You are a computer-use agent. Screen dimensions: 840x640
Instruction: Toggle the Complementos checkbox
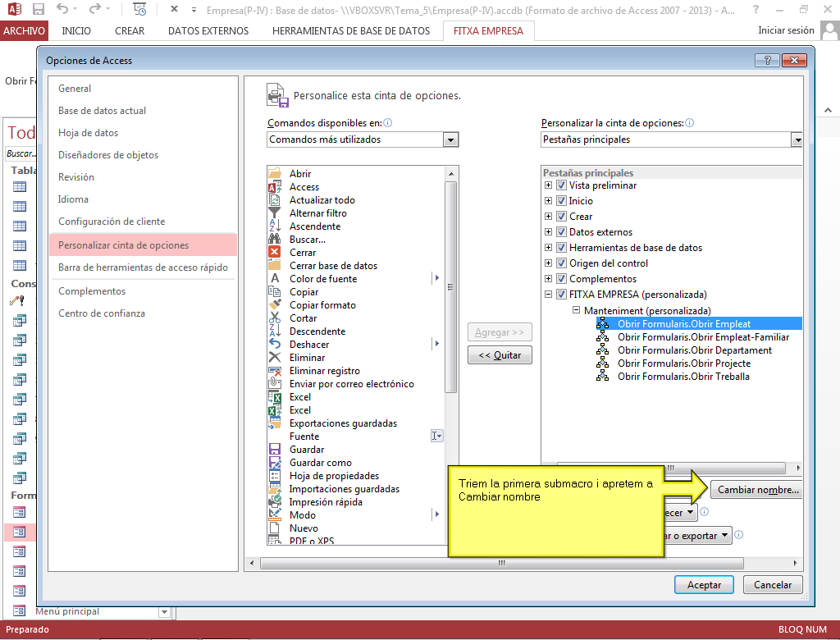tap(561, 279)
